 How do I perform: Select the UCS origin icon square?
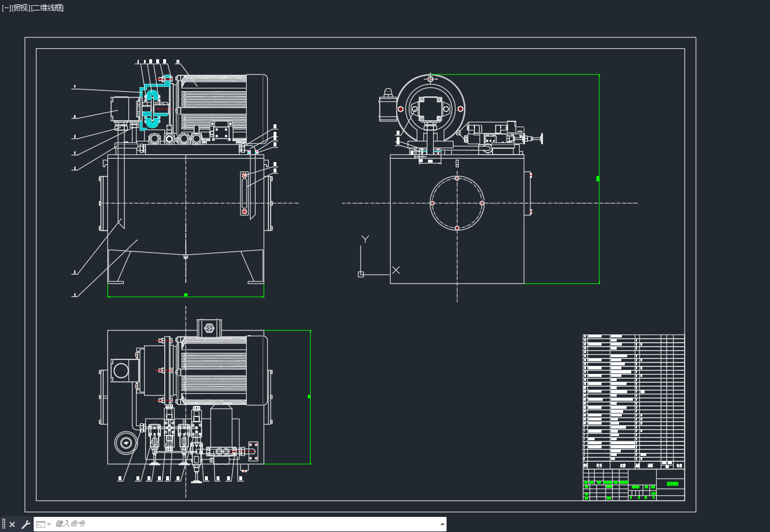(x=361, y=274)
